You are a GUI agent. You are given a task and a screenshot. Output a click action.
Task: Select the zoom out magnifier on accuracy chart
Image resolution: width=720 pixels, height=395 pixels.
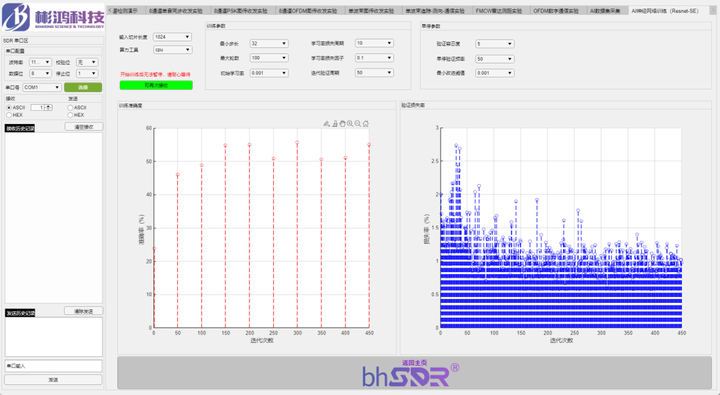coord(358,124)
